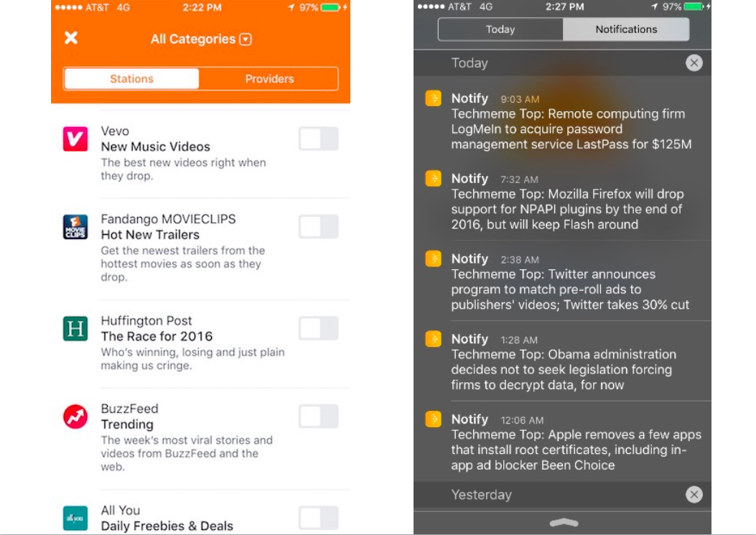Viewport: 756px width, 535px height.
Task: Switch to the Today tab
Action: (499, 29)
